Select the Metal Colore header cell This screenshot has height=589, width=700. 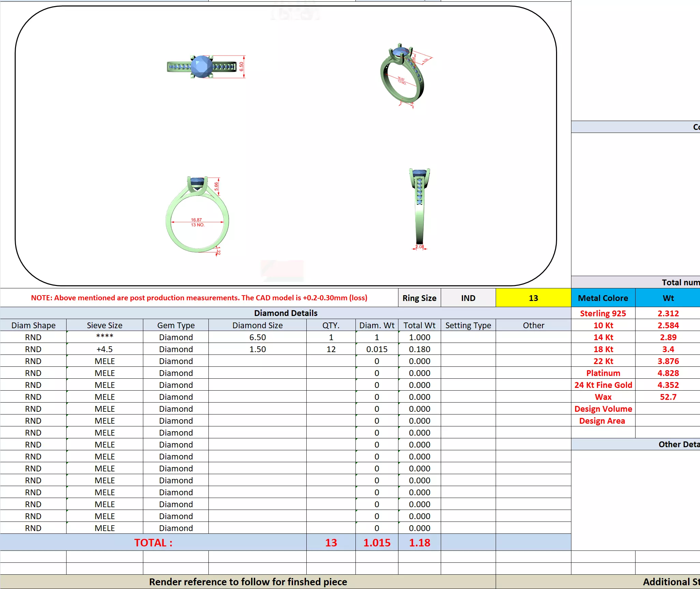(603, 298)
